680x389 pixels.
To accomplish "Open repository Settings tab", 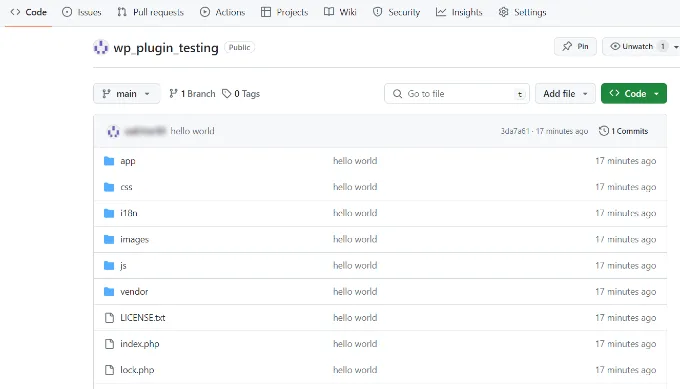I will pyautogui.click(x=522, y=12).
